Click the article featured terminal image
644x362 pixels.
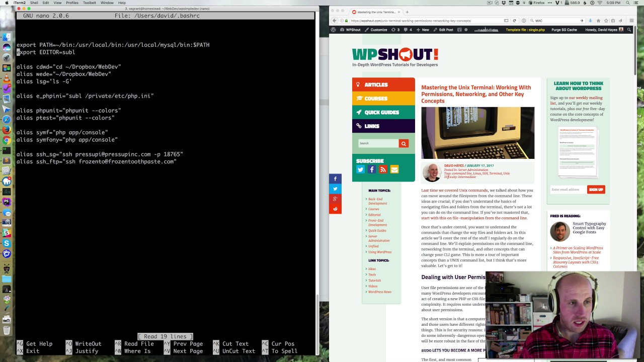pos(477,133)
